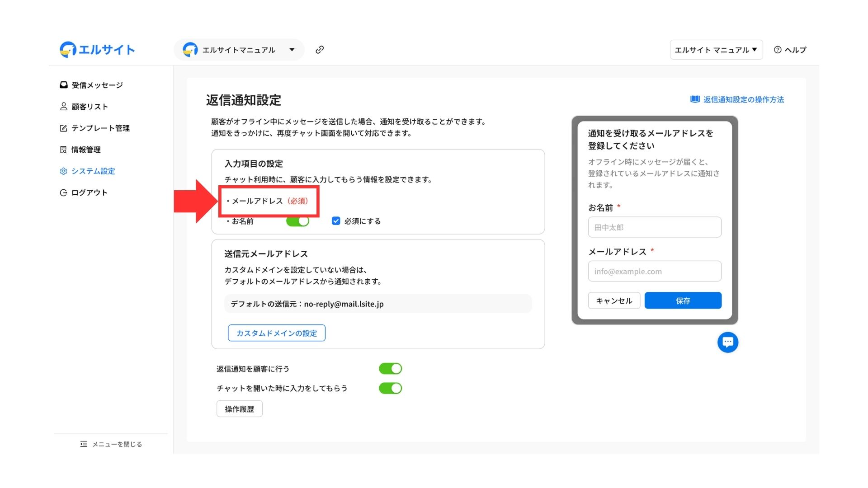Collapse sidebar with メニューを閉じる
The height and width of the screenshot is (488, 868).
tap(111, 444)
